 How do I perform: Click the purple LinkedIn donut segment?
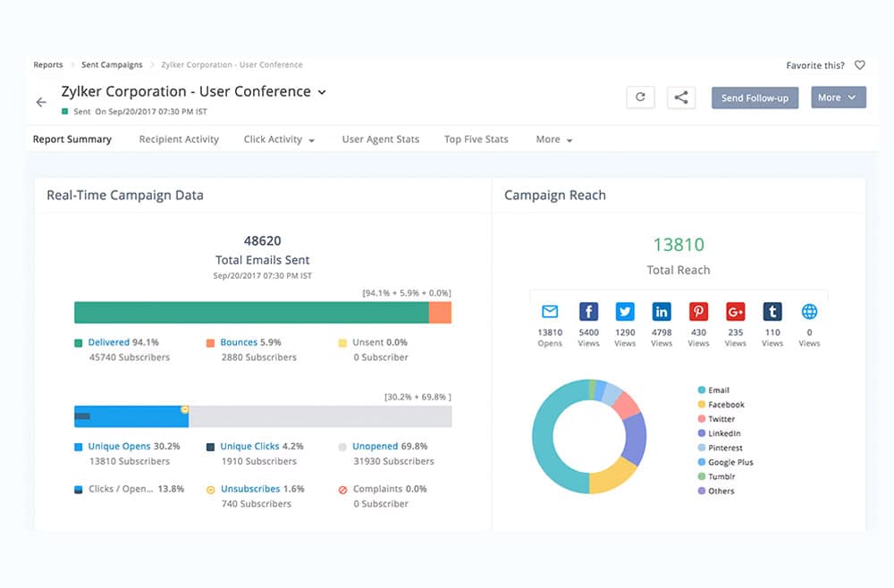click(635, 438)
